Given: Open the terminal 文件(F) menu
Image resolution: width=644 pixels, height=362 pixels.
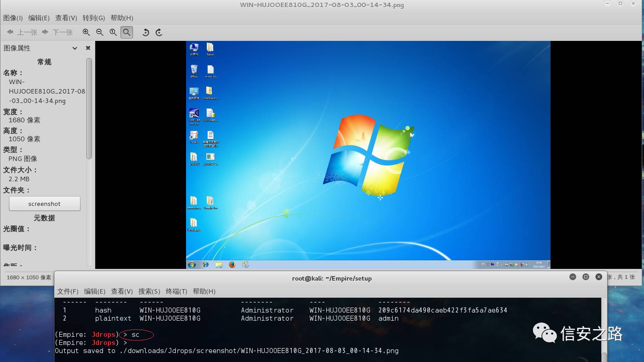Looking at the screenshot, I should coord(68,291).
